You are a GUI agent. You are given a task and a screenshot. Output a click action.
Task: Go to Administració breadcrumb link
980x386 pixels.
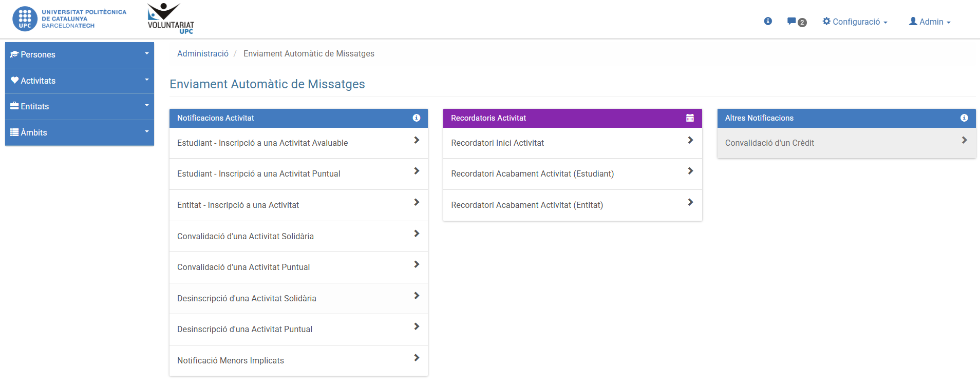tap(203, 54)
